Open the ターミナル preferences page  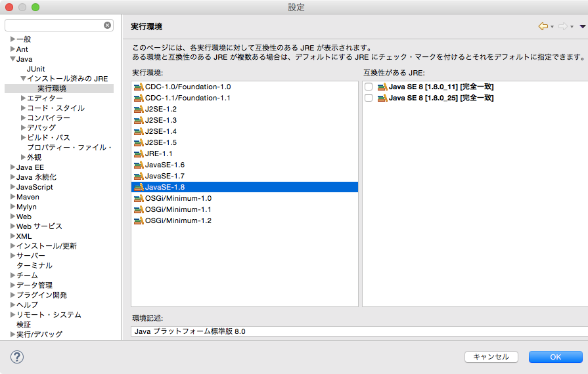[35, 266]
